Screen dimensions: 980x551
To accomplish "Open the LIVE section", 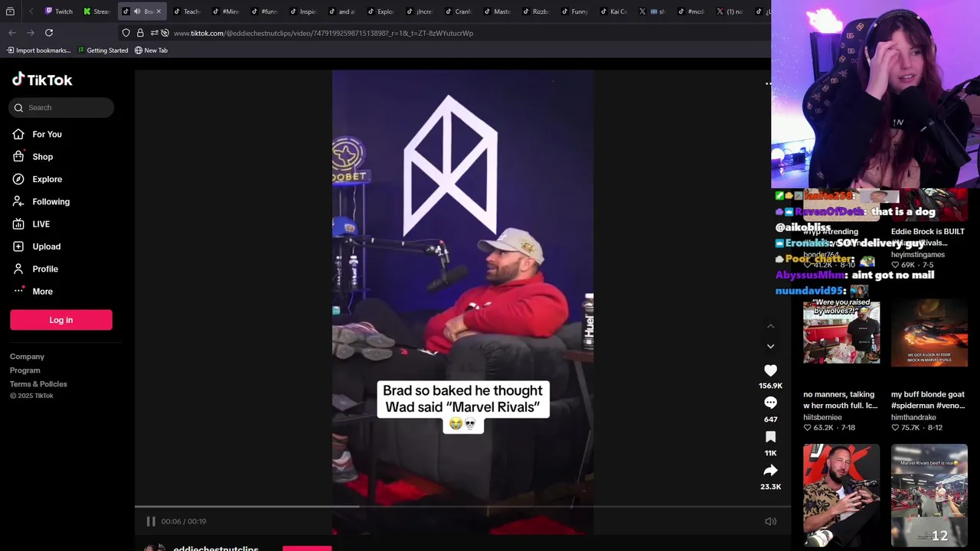I will click(31, 224).
